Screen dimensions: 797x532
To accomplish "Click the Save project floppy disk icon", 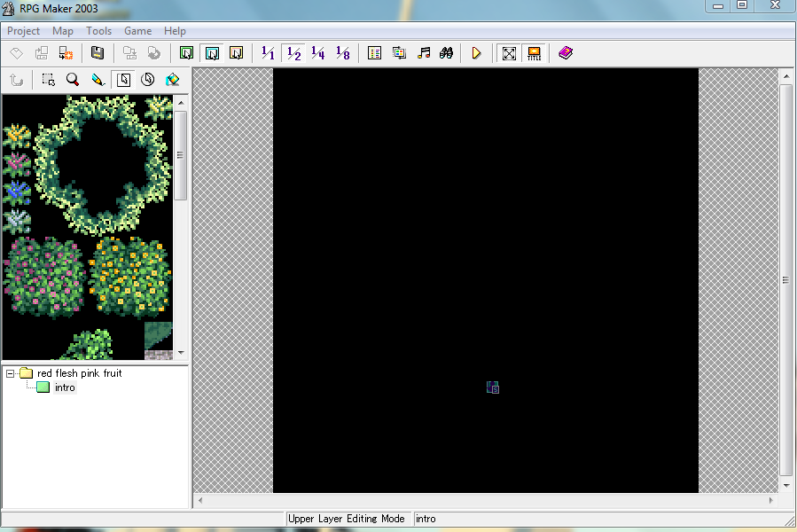I will (x=98, y=53).
